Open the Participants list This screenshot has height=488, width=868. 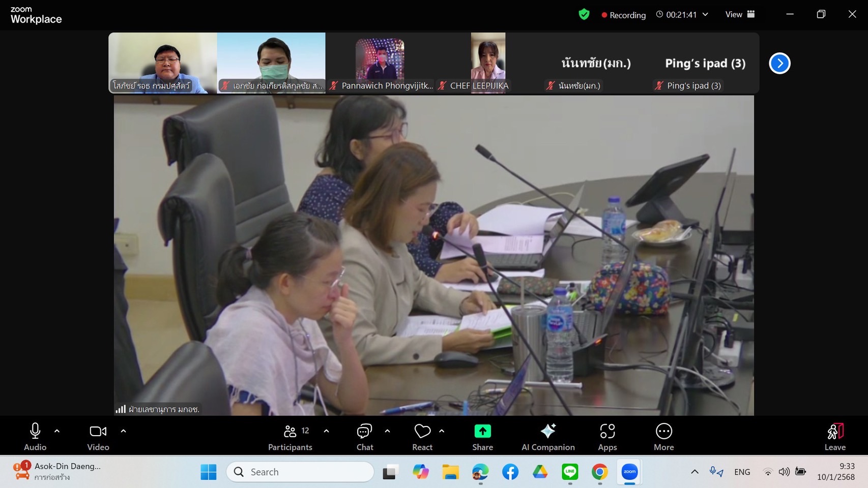pos(291,437)
